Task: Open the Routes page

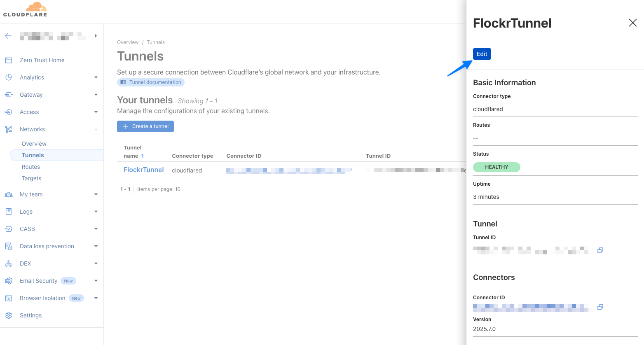Action: [31, 167]
